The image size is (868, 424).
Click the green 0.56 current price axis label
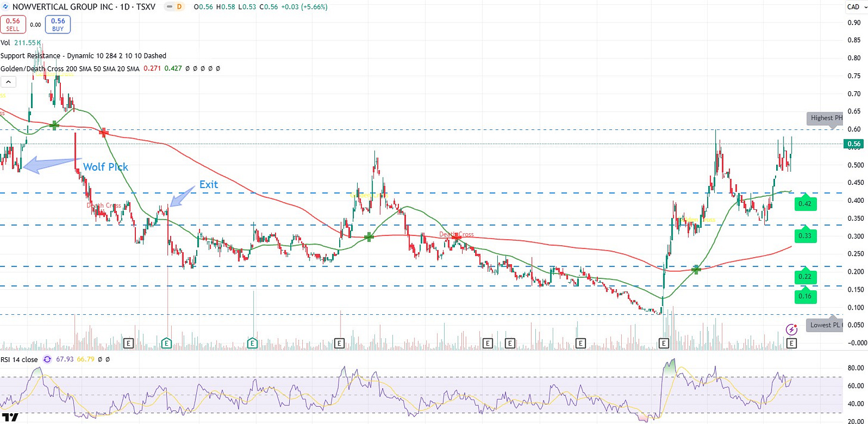pos(854,144)
